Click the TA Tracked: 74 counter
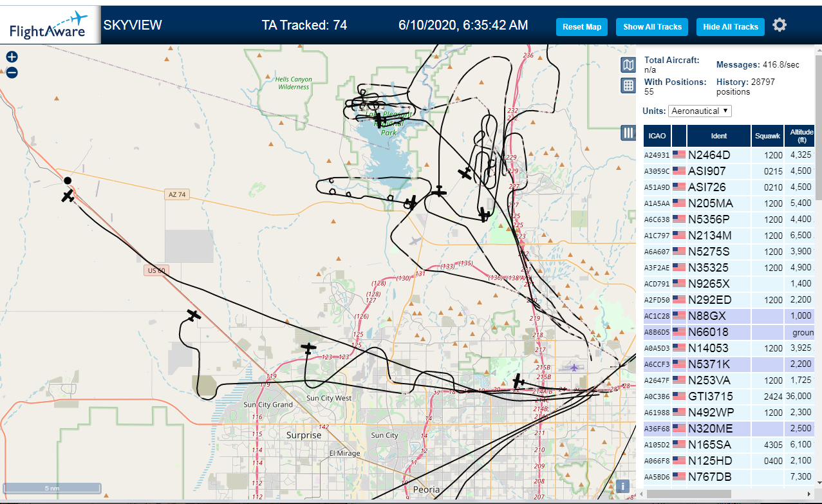 pyautogui.click(x=304, y=26)
